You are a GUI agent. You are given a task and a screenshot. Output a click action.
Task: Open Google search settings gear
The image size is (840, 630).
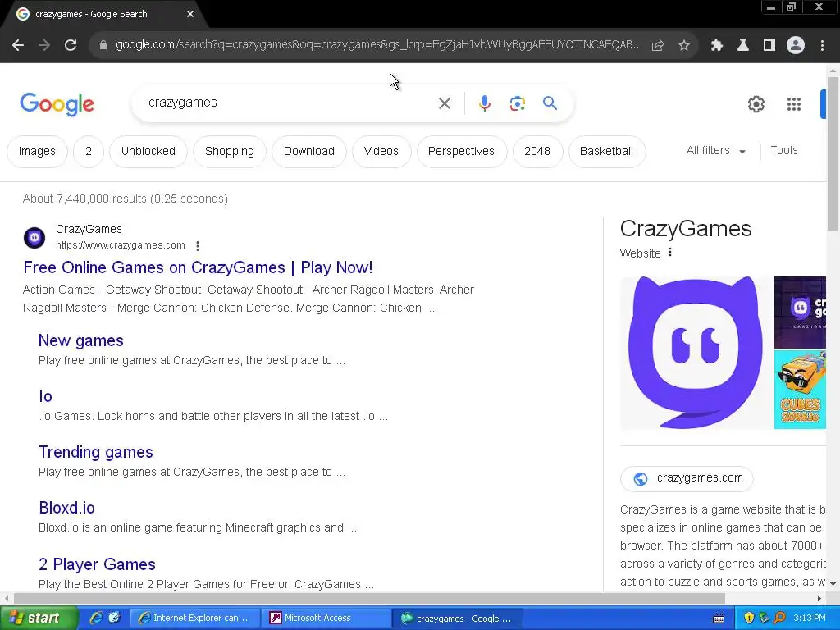(x=756, y=104)
